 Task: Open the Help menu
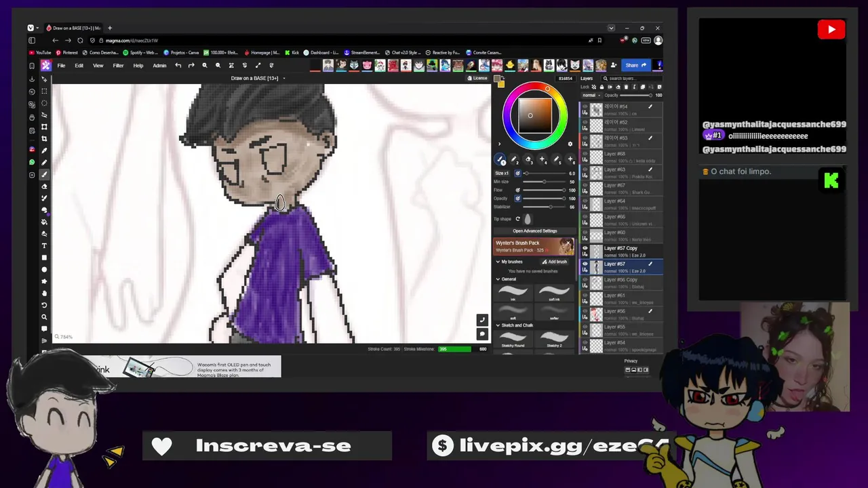tap(138, 66)
